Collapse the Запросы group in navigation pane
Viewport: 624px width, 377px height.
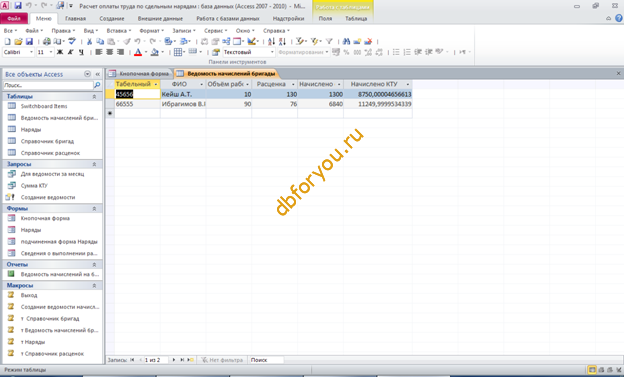tap(94, 164)
